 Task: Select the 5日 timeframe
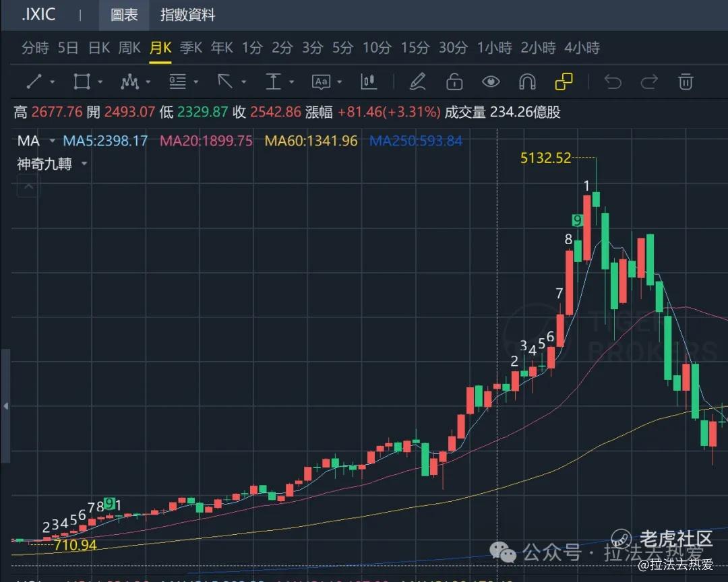[68, 47]
